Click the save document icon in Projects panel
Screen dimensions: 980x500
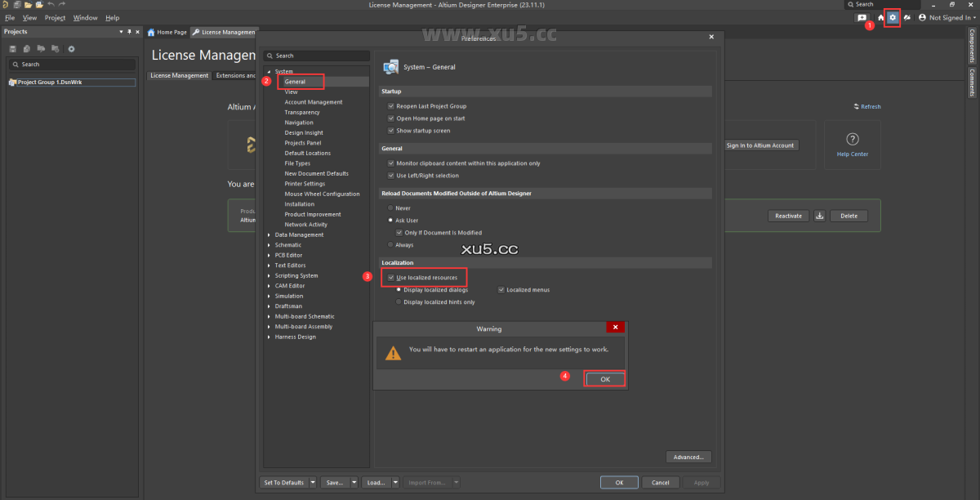[13, 48]
